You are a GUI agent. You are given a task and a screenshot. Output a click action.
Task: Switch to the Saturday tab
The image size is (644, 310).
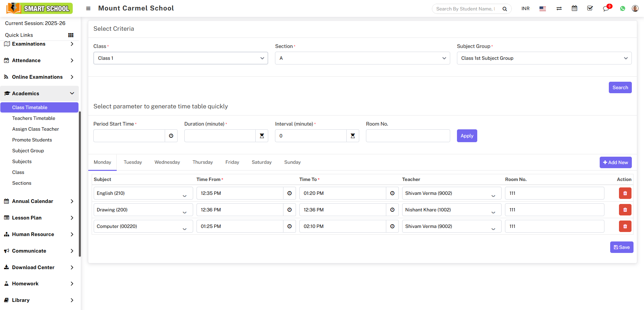tap(261, 162)
